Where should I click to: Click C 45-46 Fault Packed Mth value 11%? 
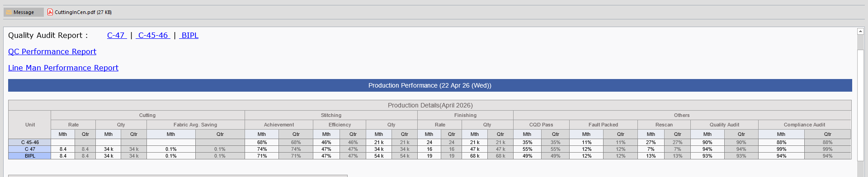586,142
